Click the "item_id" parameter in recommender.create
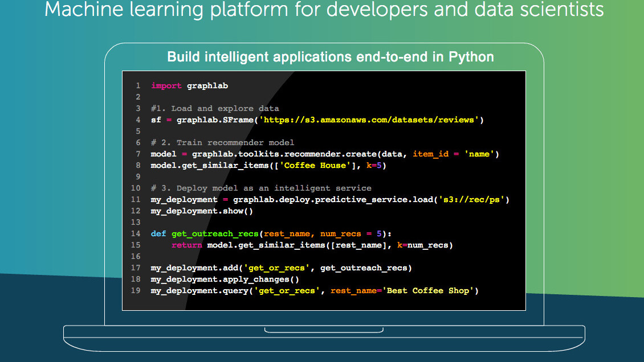The height and width of the screenshot is (362, 644). click(x=430, y=154)
